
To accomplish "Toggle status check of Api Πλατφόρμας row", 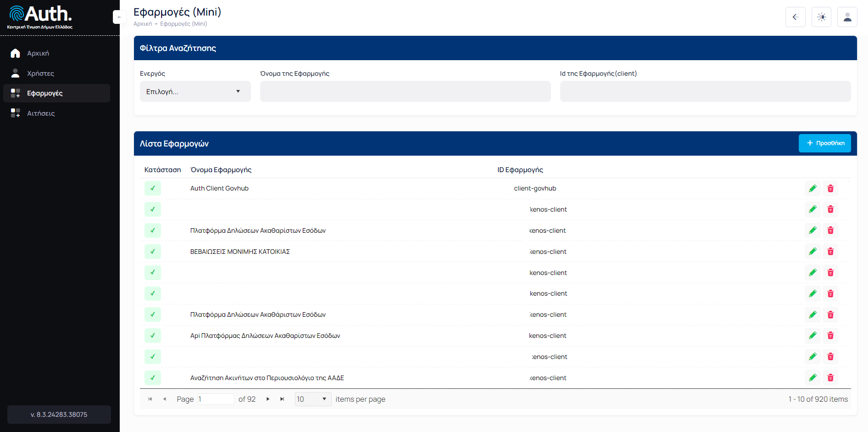I will 153,336.
